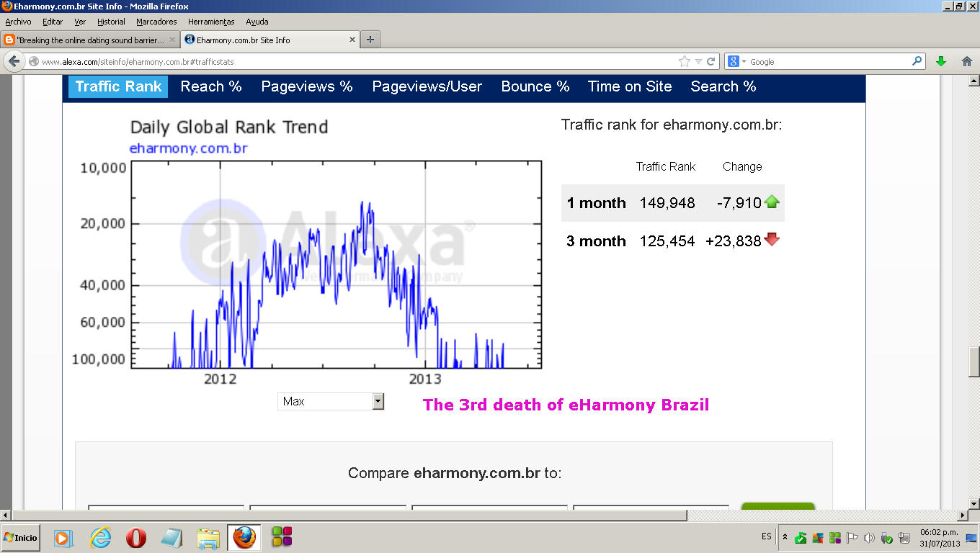The height and width of the screenshot is (553, 980).
Task: Select the Eharmony.com.br Site Info tab
Action: (x=270, y=40)
